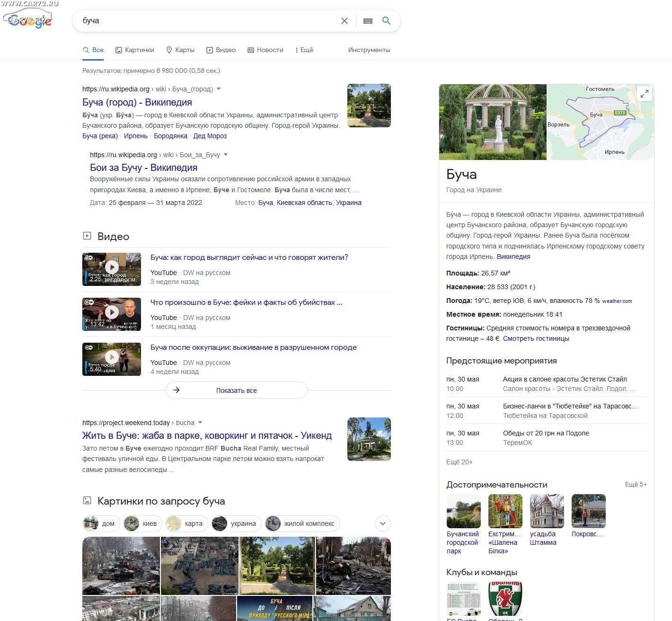The height and width of the screenshot is (621, 672).
Task: Open 'Буча (город) - Википедия' result
Action: (x=137, y=102)
